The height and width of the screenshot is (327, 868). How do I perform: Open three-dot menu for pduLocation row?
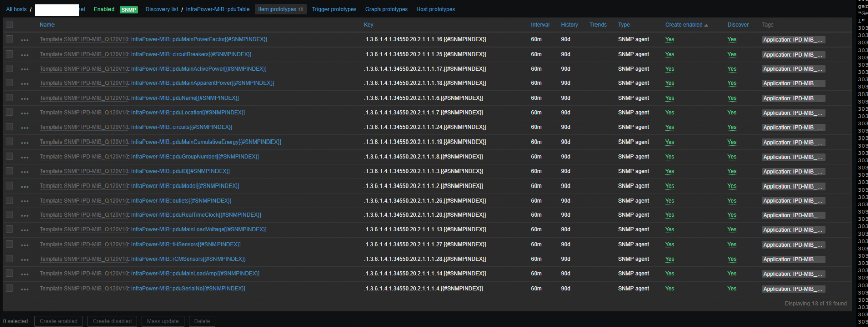tap(25, 113)
